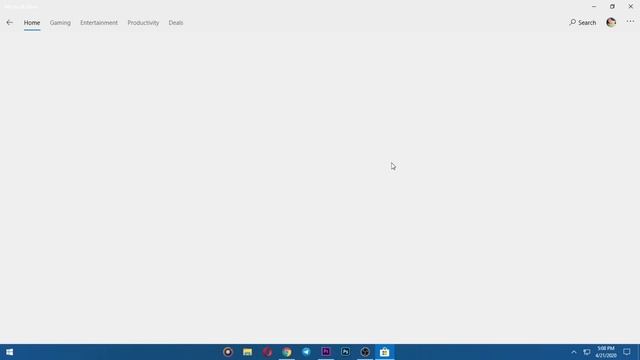Open the Home tab

pos(32,22)
